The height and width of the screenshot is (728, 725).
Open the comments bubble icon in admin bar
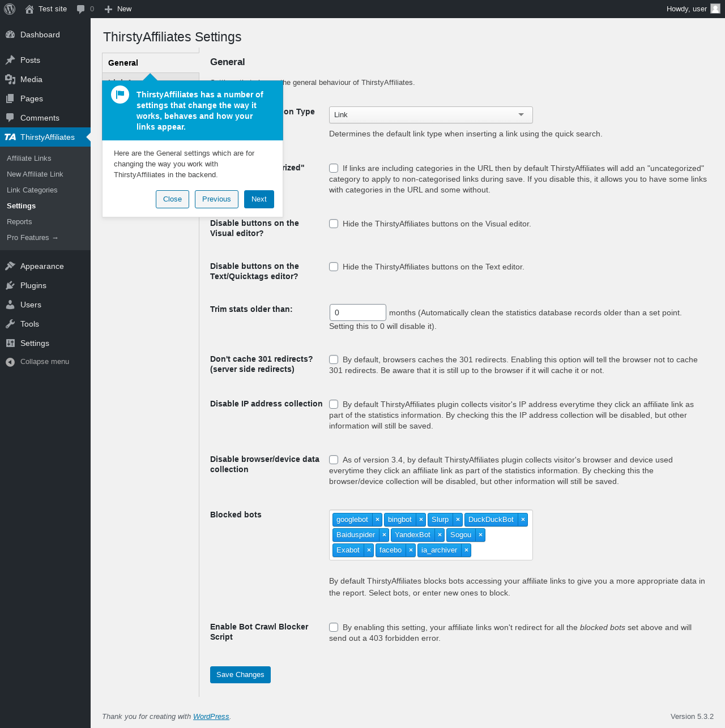point(81,9)
